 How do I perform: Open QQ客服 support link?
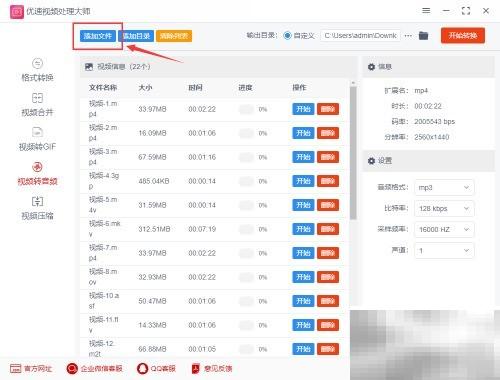(156, 368)
